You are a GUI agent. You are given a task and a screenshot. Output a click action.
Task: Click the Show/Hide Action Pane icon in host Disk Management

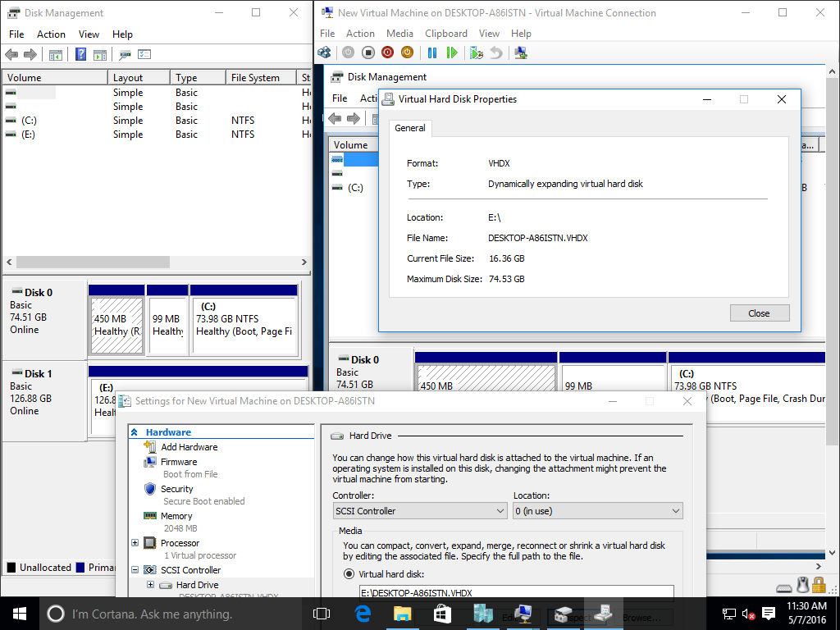[x=99, y=54]
